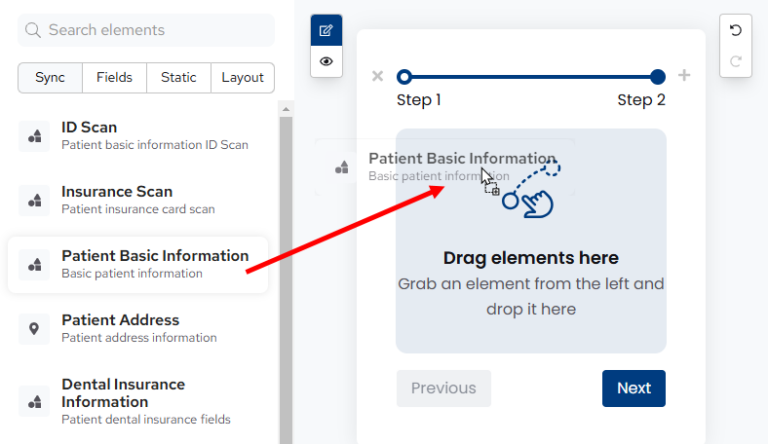
Task: Click the "Patient address information" description
Action: (139, 338)
